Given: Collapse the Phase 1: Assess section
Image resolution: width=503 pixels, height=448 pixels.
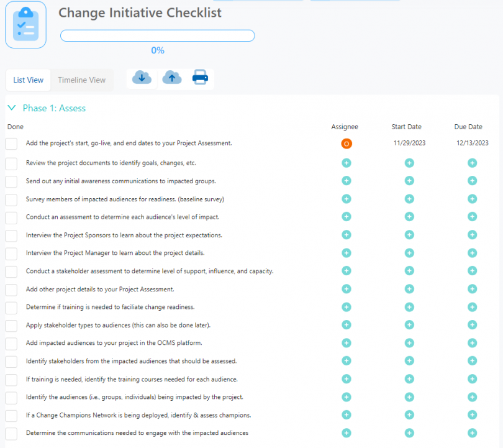Looking at the screenshot, I should [11, 107].
